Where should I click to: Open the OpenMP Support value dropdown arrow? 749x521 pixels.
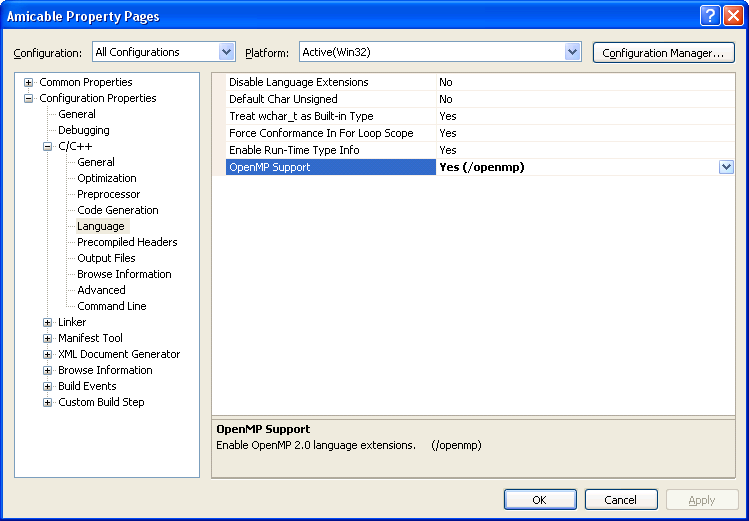point(727,167)
